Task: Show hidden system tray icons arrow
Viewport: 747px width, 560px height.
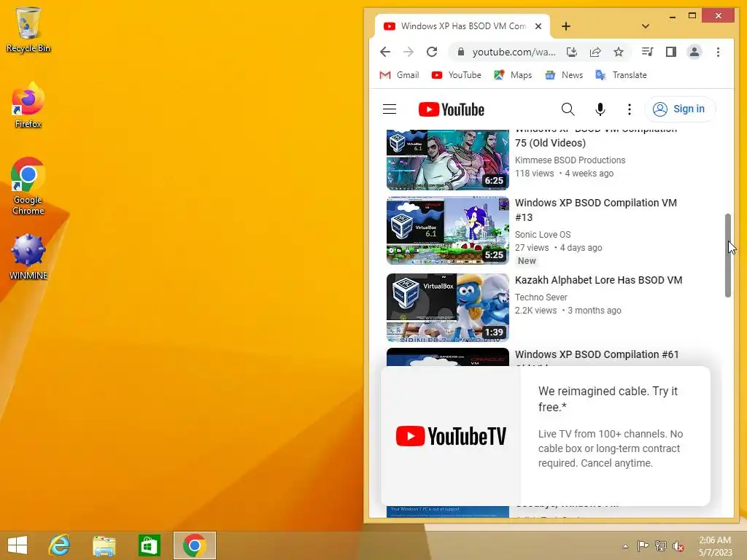Action: [x=625, y=546]
